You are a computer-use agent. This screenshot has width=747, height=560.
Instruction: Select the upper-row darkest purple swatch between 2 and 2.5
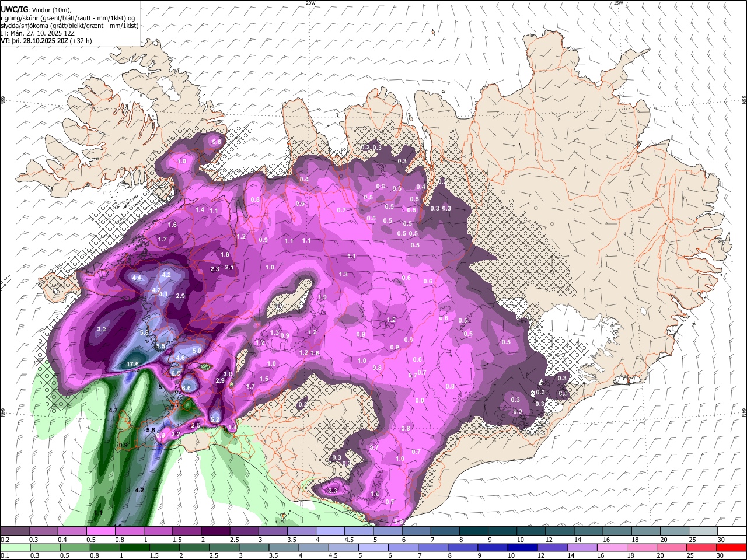pyautogui.click(x=215, y=531)
